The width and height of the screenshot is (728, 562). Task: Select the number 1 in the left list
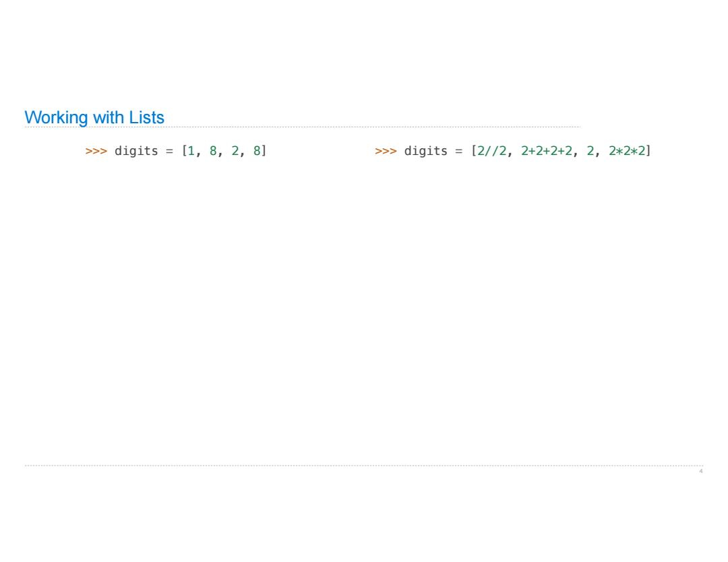tap(191, 151)
